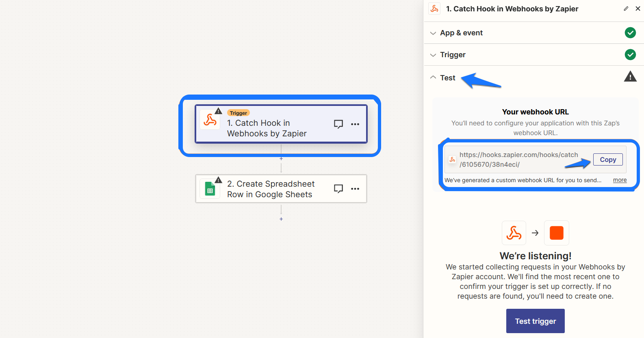Select the Create Spreadsheet Row step
Screen dimensions: 644x338
270,189
